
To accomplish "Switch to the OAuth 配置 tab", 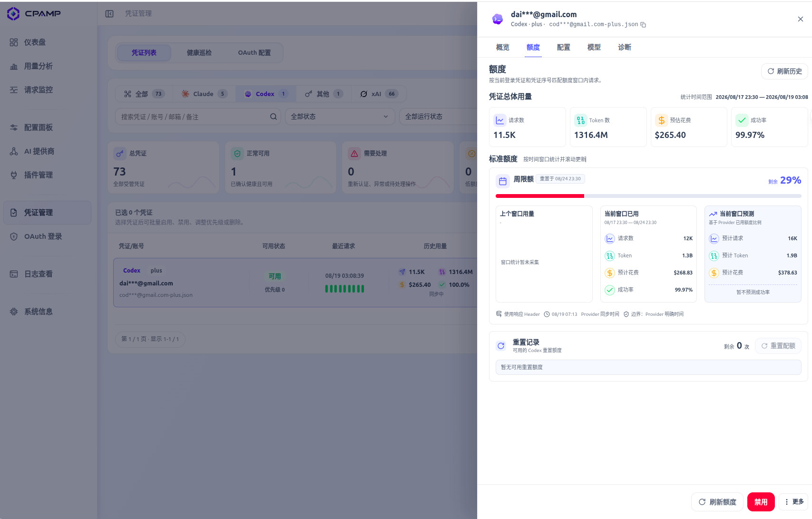I will tap(254, 53).
